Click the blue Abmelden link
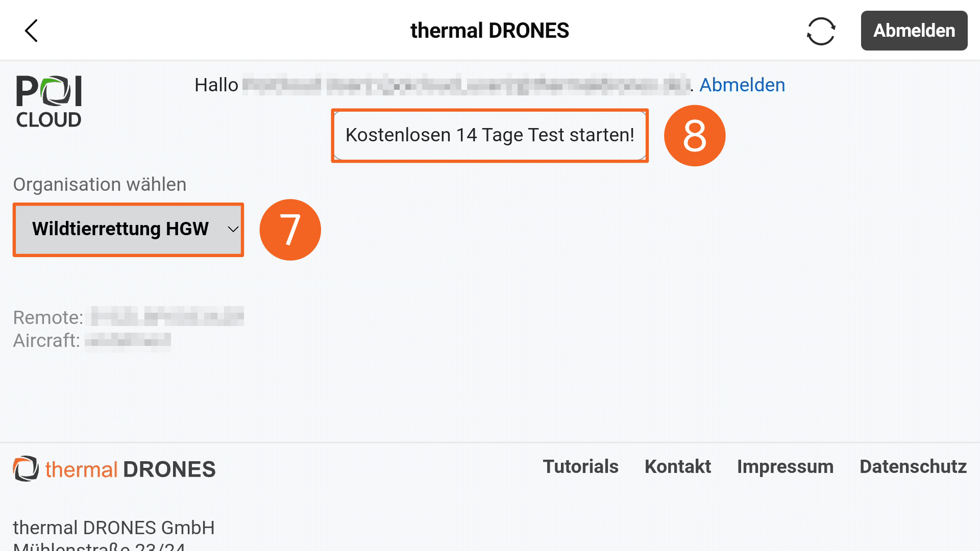The width and height of the screenshot is (980, 551). pyautogui.click(x=742, y=85)
